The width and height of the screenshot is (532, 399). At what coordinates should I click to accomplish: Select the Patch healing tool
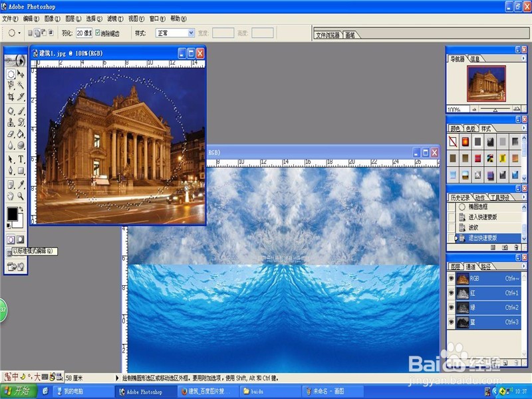[x=11, y=111]
